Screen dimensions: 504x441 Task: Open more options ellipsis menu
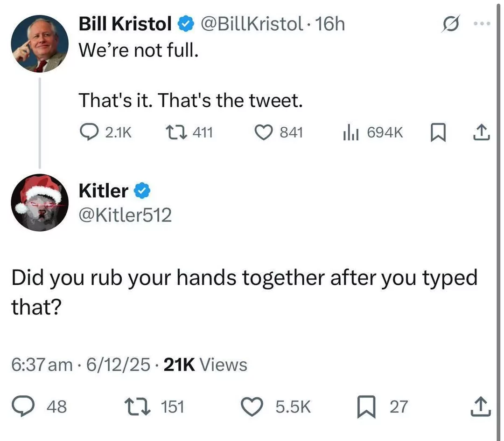point(484,23)
